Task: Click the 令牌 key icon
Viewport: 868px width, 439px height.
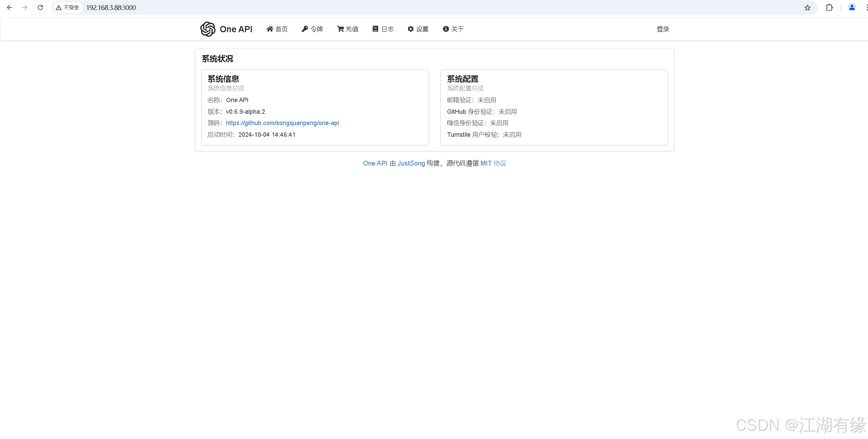Action: coord(304,29)
